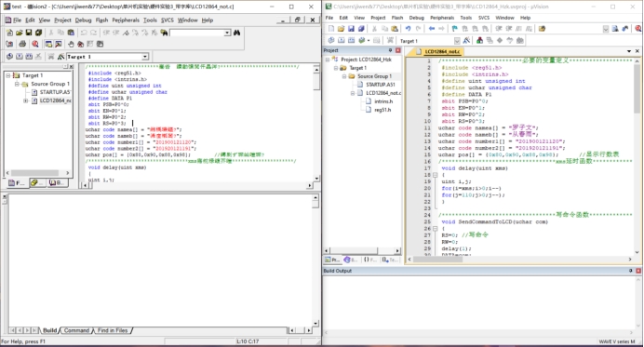This screenshot has height=347, width=644.
Task: Expand Target 1 dropdown in left uVision2
Action: (x=145, y=57)
